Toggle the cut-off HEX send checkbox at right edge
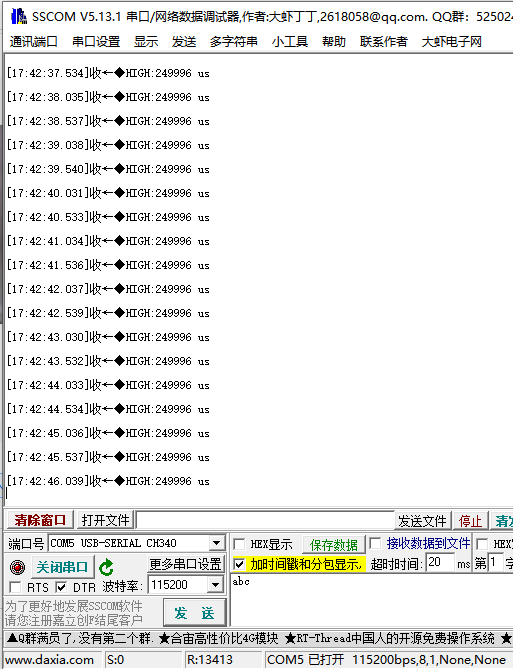The image size is (513, 669). (482, 544)
